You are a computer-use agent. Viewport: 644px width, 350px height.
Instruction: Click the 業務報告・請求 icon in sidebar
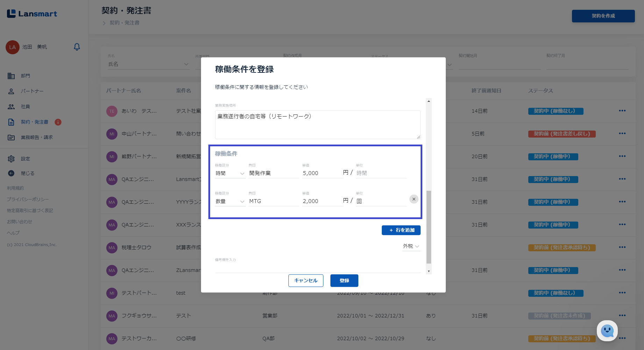[11, 138]
